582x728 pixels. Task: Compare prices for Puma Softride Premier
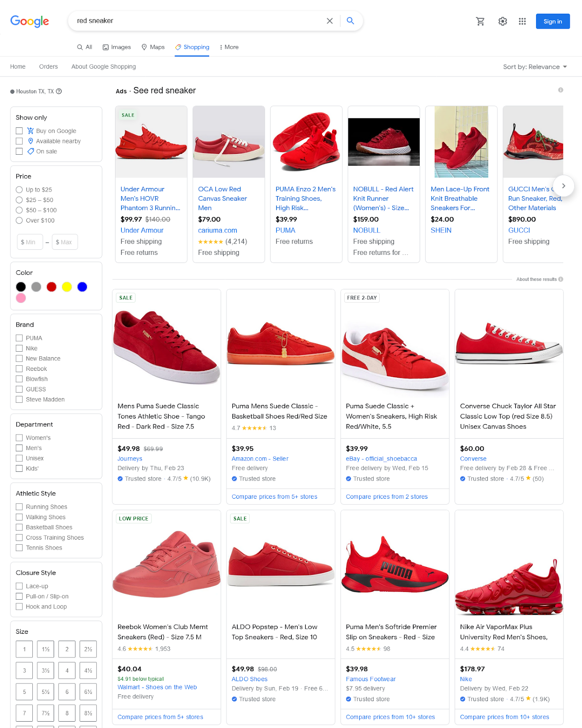coord(391,717)
